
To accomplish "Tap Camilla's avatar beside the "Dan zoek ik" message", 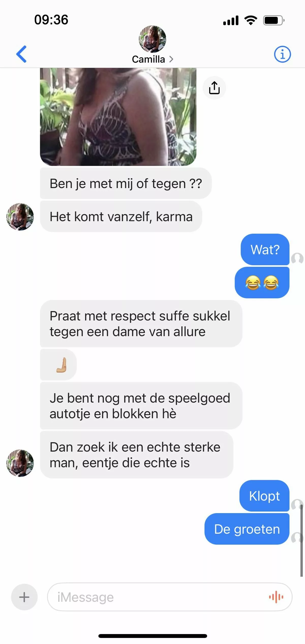I will [20, 463].
